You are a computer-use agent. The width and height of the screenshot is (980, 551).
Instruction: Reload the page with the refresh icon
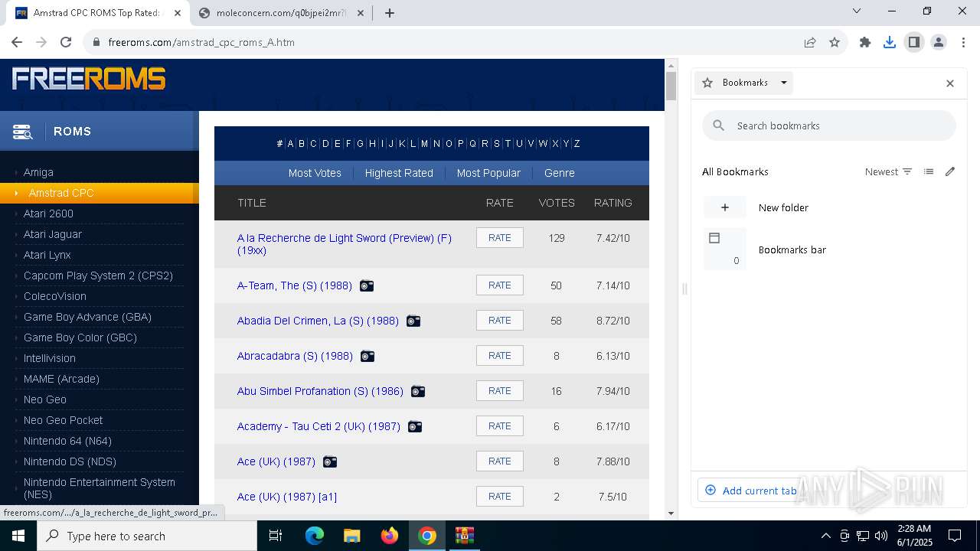click(66, 42)
